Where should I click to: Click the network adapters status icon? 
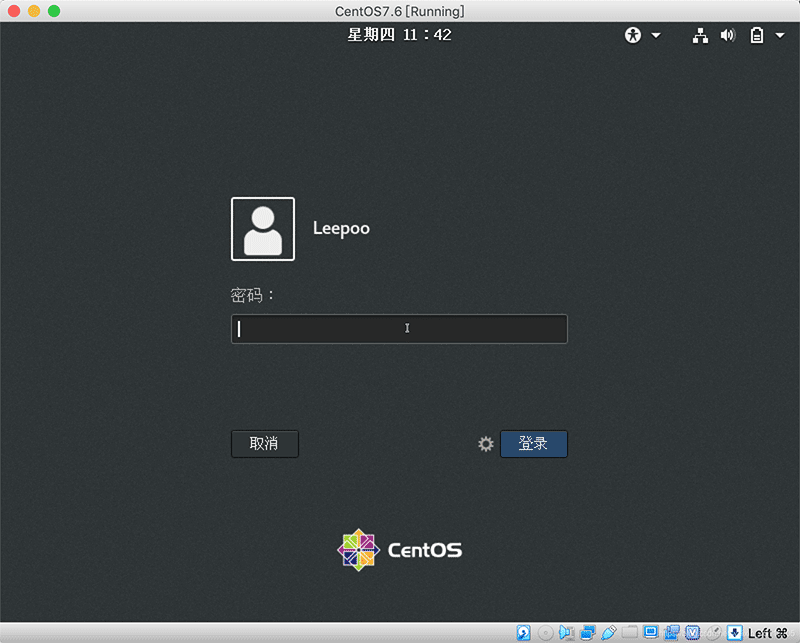(587, 632)
